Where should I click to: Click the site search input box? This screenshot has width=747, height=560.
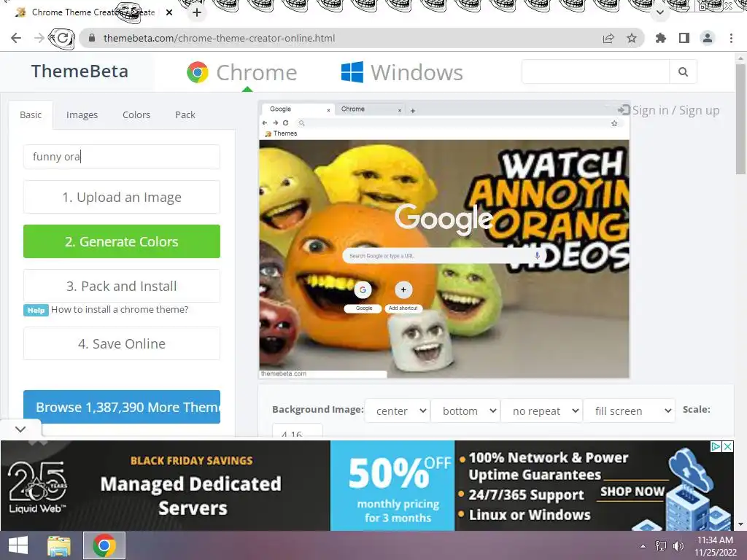(x=595, y=72)
